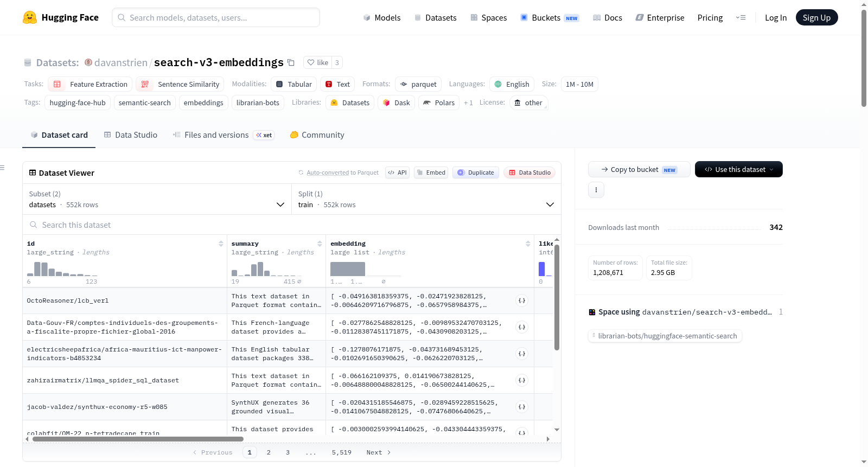Click the Log In link
Screen dimensions: 868x467
coord(776,17)
